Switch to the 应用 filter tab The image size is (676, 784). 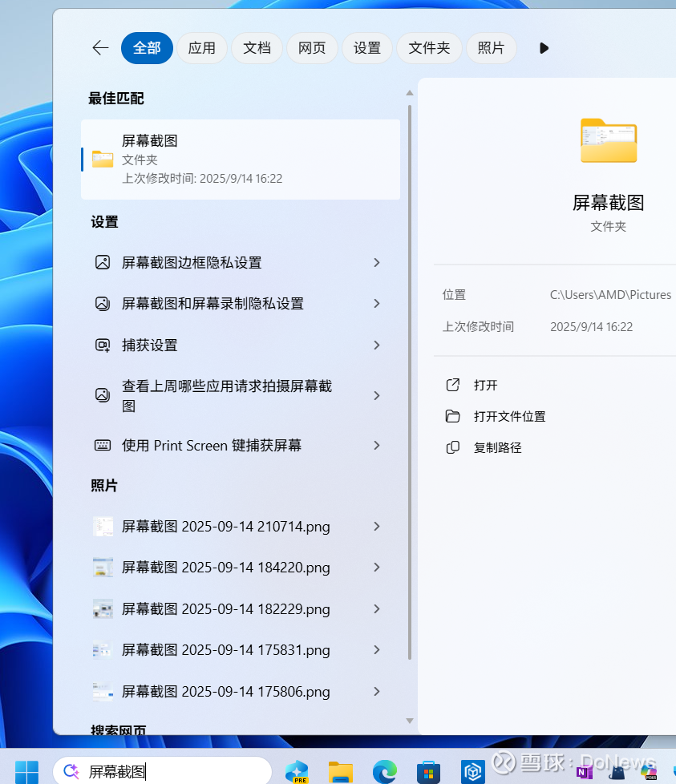[x=202, y=48]
